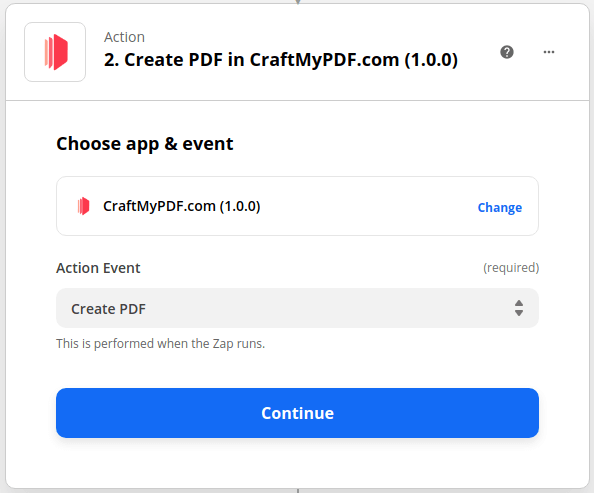Collapse the "Choose app & event" section heading
Viewport: 594px width, 493px height.
[x=145, y=144]
